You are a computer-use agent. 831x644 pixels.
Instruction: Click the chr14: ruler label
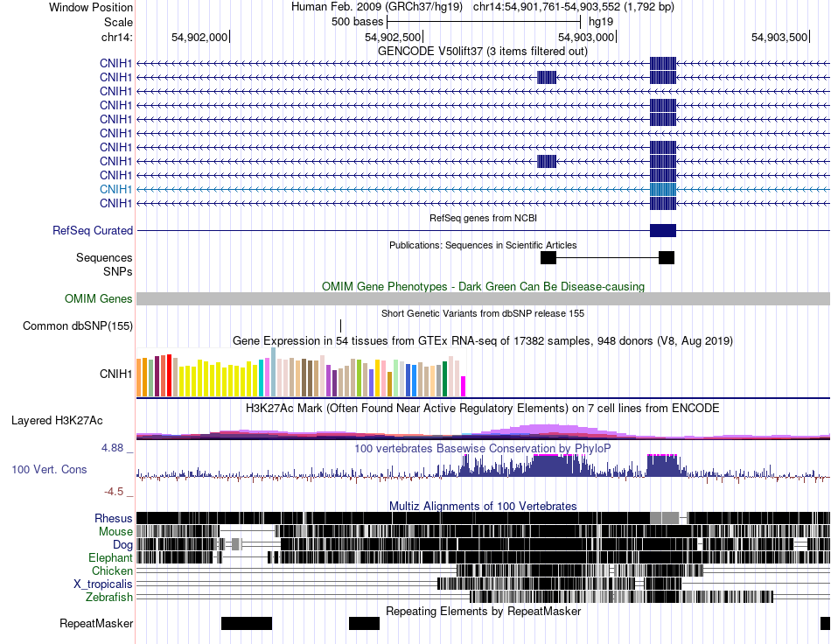point(116,37)
